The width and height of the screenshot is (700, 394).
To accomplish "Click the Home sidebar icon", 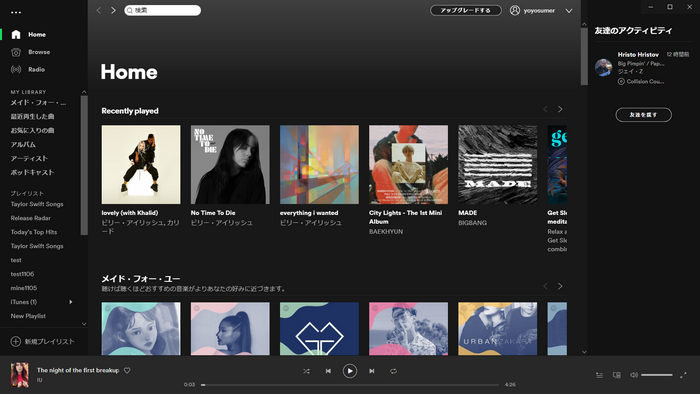I will (16, 34).
